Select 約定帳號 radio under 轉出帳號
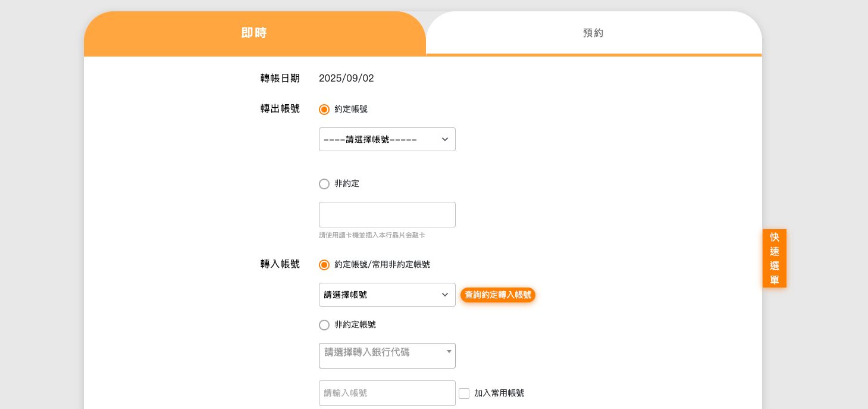Image resolution: width=868 pixels, height=409 pixels. [324, 110]
